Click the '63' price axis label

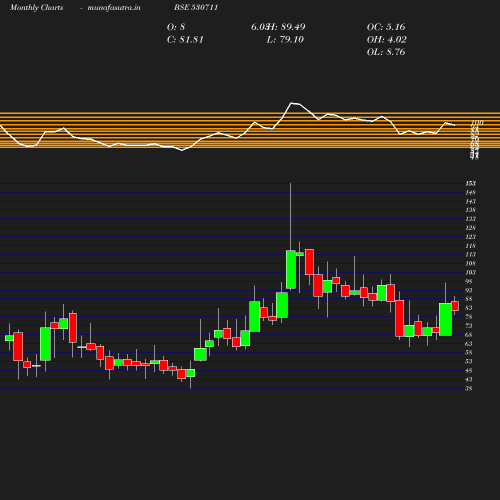[x=469, y=344]
